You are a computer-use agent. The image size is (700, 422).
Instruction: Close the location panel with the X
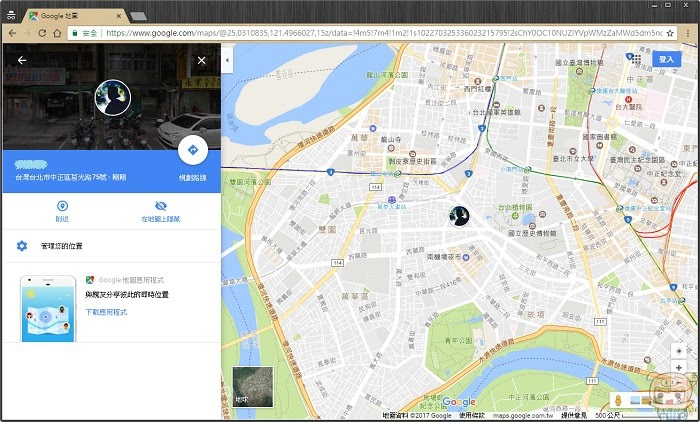202,60
